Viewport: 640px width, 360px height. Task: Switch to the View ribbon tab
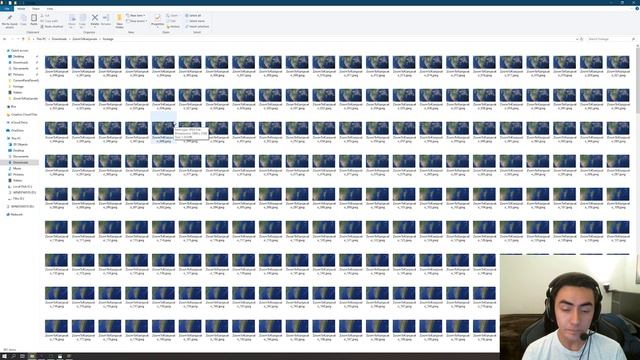pyautogui.click(x=50, y=9)
